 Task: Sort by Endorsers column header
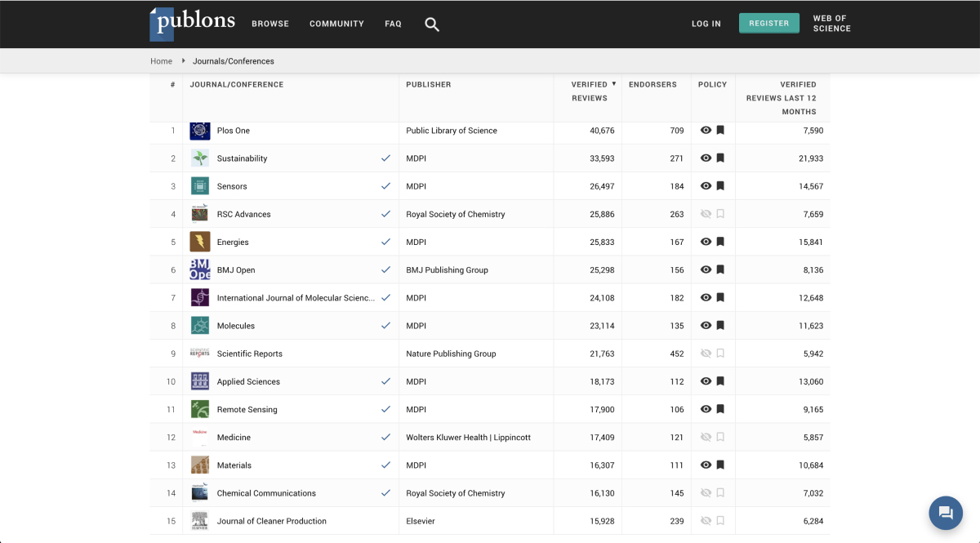point(653,84)
